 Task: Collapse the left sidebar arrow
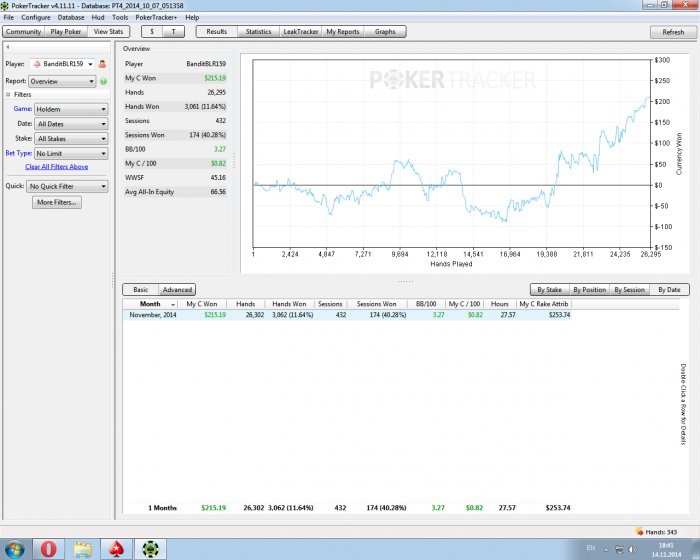pos(8,47)
